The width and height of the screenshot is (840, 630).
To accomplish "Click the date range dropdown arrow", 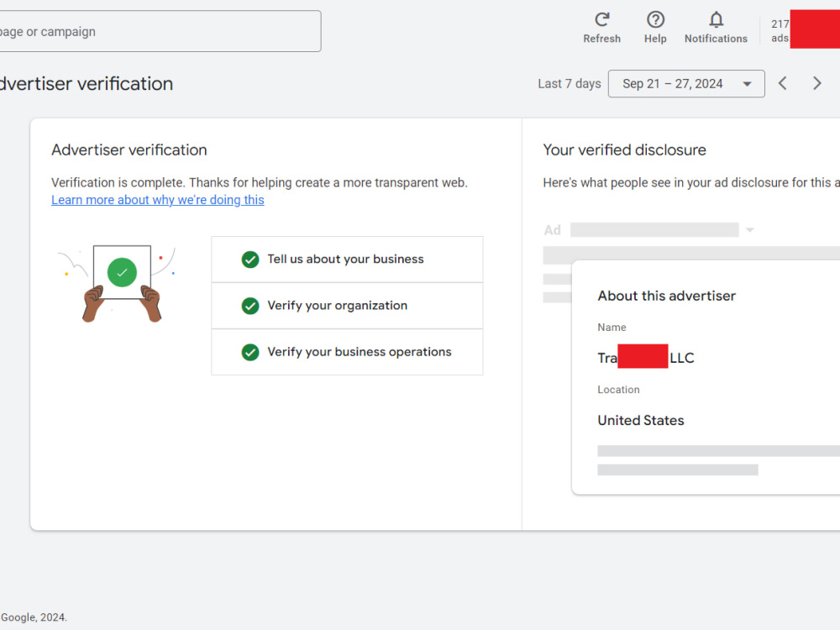I will pos(747,84).
